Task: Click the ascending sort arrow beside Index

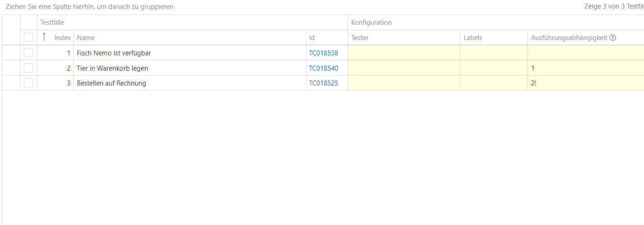Action: coord(44,37)
